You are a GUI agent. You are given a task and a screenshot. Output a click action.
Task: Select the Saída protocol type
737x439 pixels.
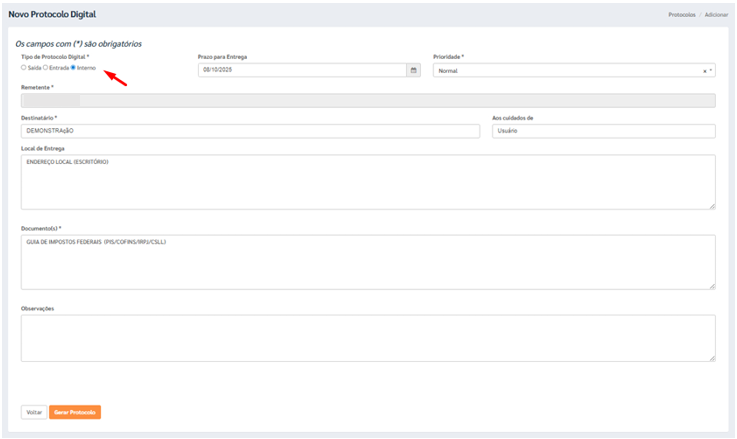(24, 67)
